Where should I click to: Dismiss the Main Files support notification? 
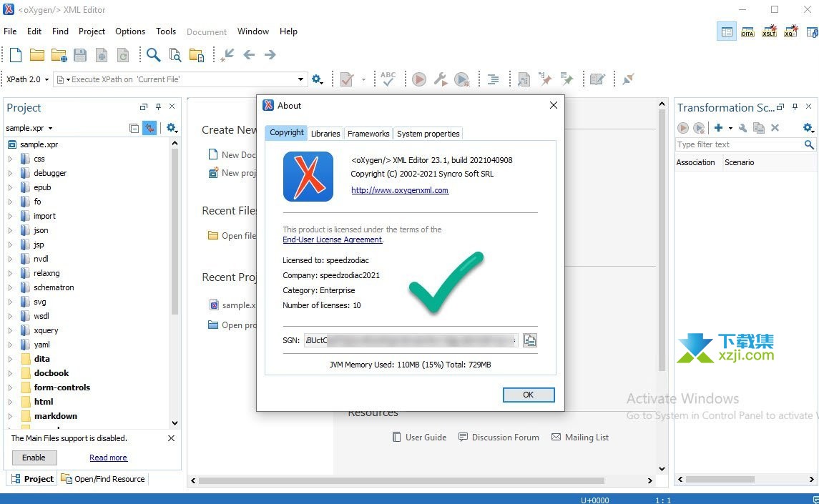(x=172, y=438)
